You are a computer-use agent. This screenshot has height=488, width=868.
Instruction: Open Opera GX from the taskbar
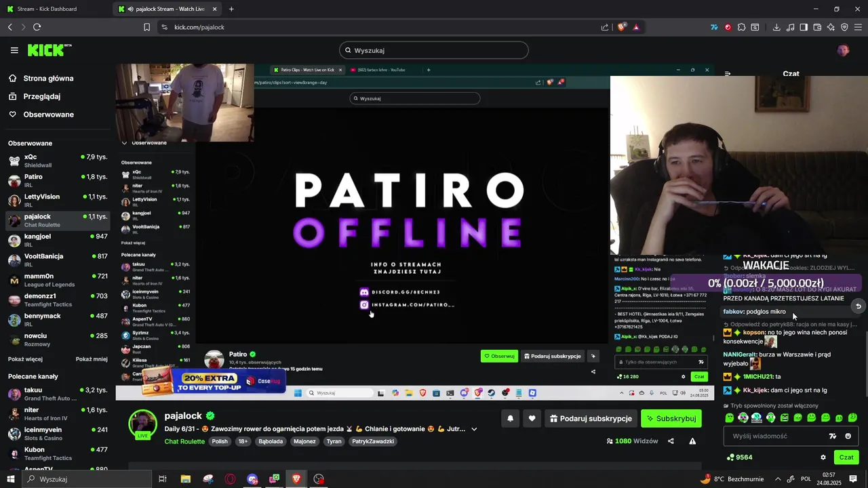click(x=231, y=479)
